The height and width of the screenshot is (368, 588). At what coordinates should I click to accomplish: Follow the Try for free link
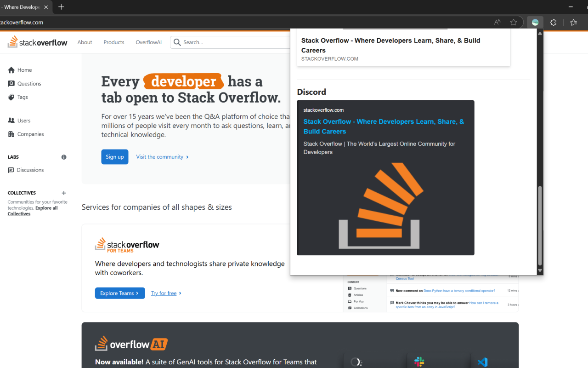[x=166, y=293]
